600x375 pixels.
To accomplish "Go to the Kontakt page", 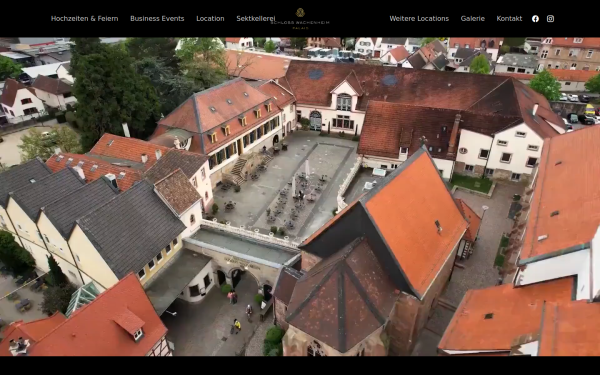I will click(509, 18).
